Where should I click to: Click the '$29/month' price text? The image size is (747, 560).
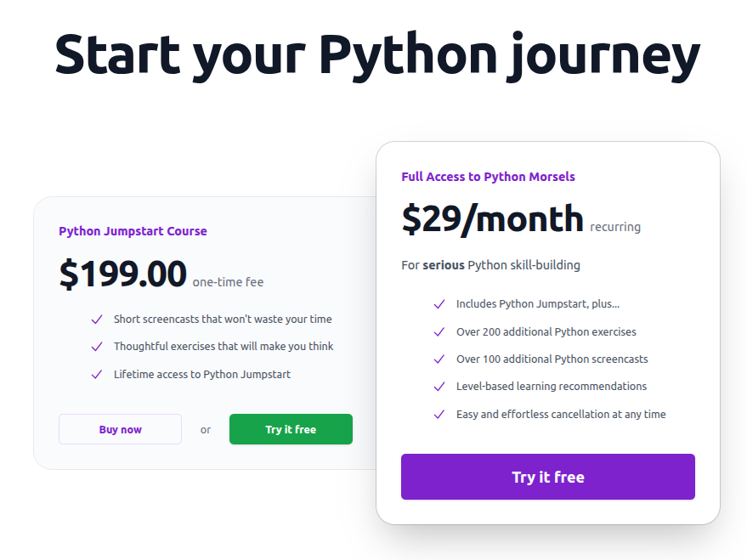tap(492, 219)
